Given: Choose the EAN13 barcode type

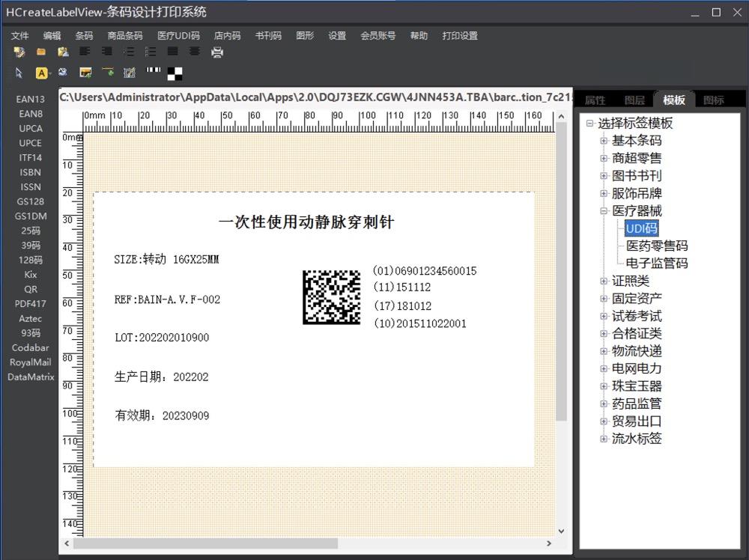Looking at the screenshot, I should [x=31, y=99].
